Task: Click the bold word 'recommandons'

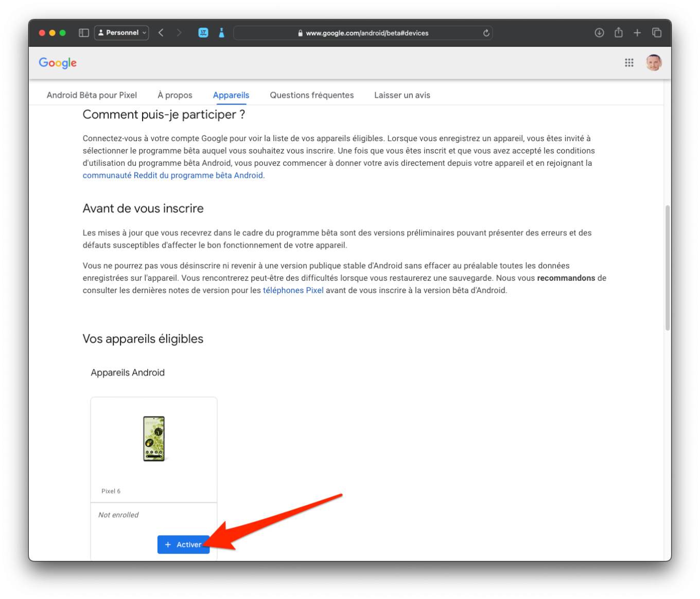Action: 566,278
